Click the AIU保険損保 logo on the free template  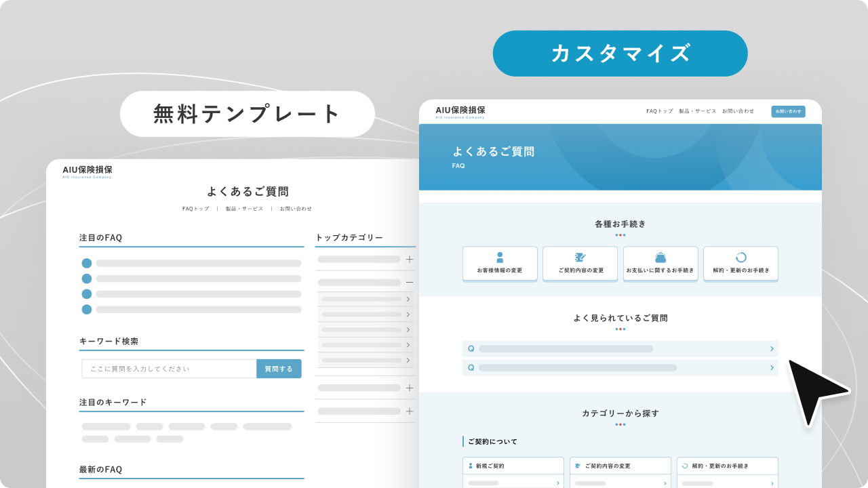(x=87, y=171)
